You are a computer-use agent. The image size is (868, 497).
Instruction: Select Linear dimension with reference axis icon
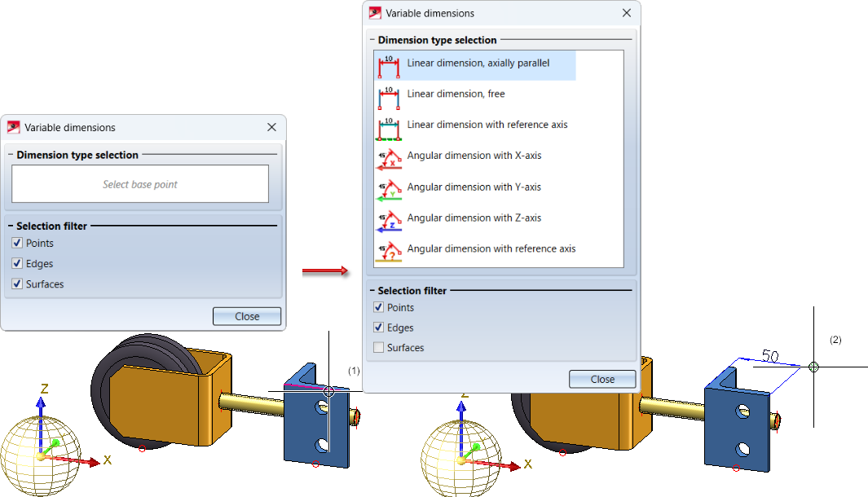pos(389,129)
